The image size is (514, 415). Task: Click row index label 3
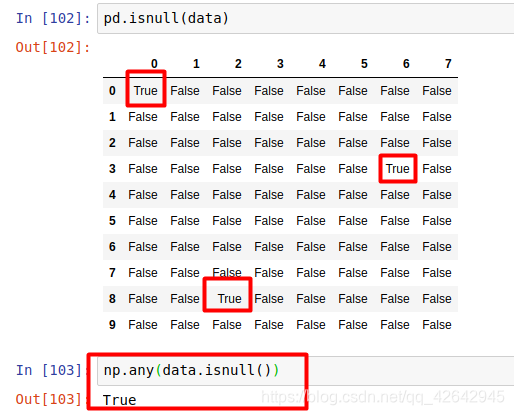[112, 169]
